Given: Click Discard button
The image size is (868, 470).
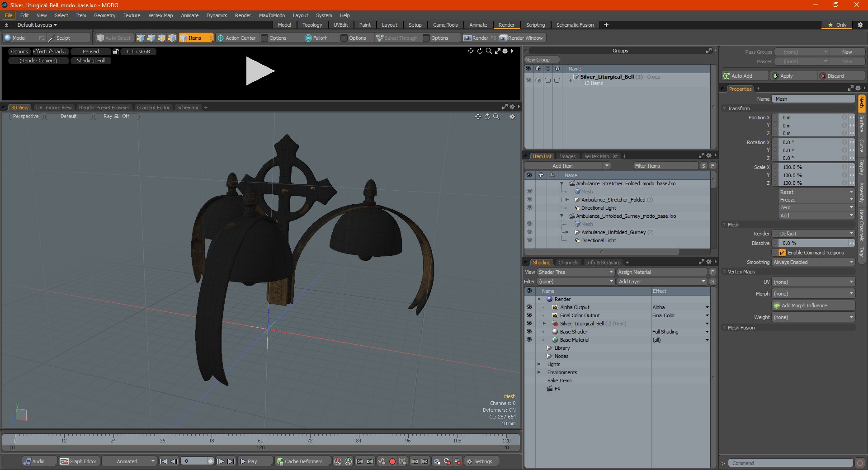Looking at the screenshot, I should [842, 76].
